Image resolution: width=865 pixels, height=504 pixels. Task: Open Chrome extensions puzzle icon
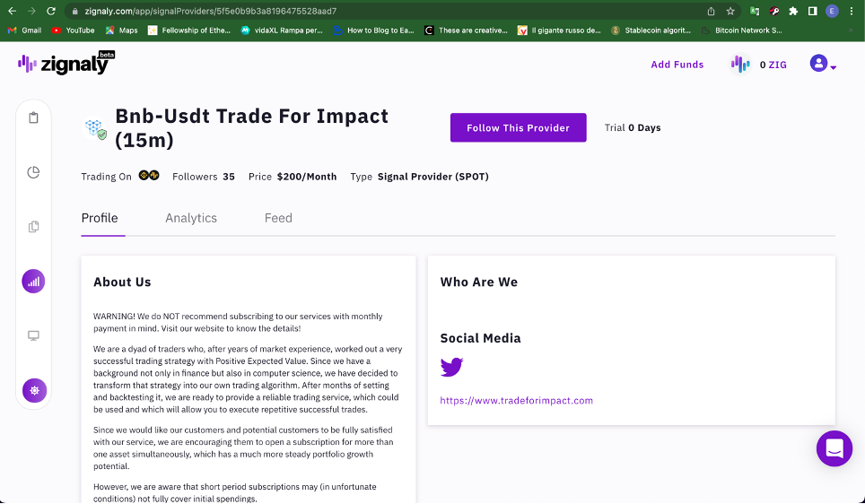pos(793,11)
